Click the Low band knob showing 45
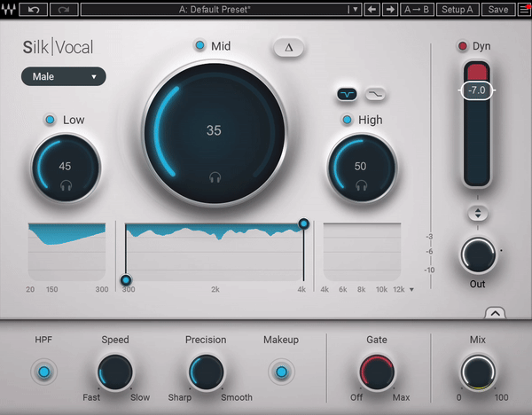 pos(66,168)
